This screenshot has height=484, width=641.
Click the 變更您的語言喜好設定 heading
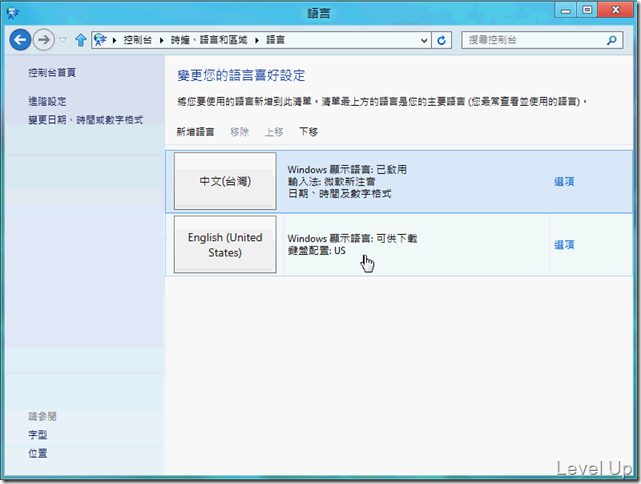tap(241, 75)
